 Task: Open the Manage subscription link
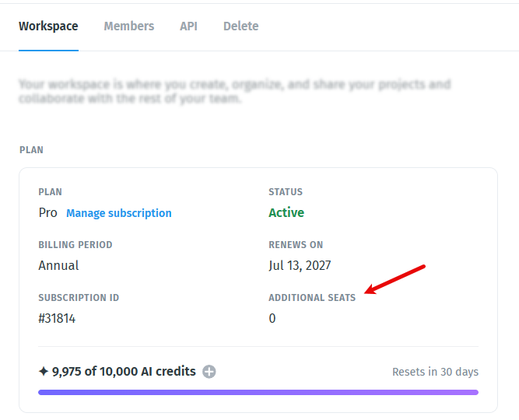(x=119, y=213)
